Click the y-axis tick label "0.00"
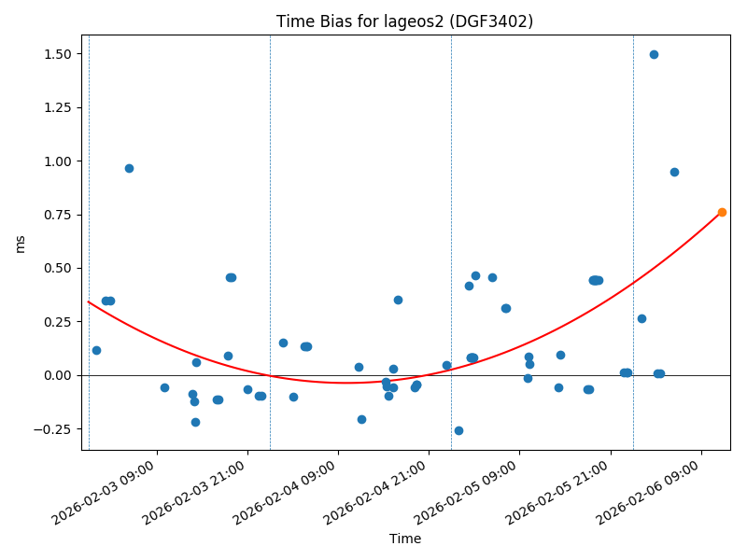 (x=59, y=375)
